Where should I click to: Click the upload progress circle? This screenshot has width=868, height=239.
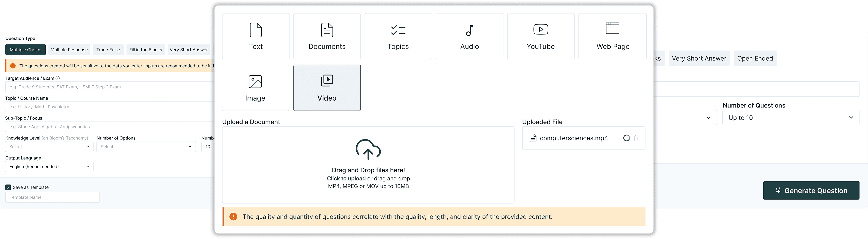pyautogui.click(x=626, y=138)
